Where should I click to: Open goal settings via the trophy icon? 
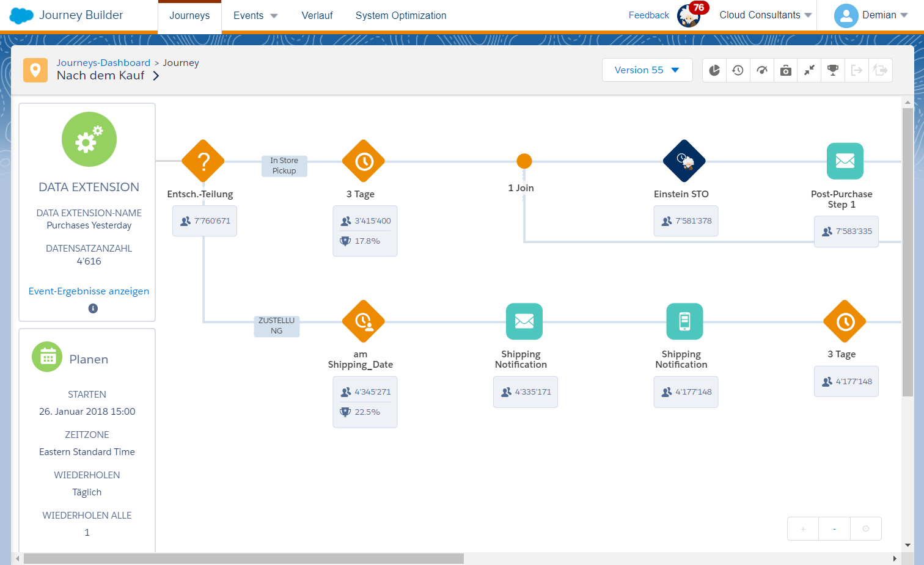(832, 70)
